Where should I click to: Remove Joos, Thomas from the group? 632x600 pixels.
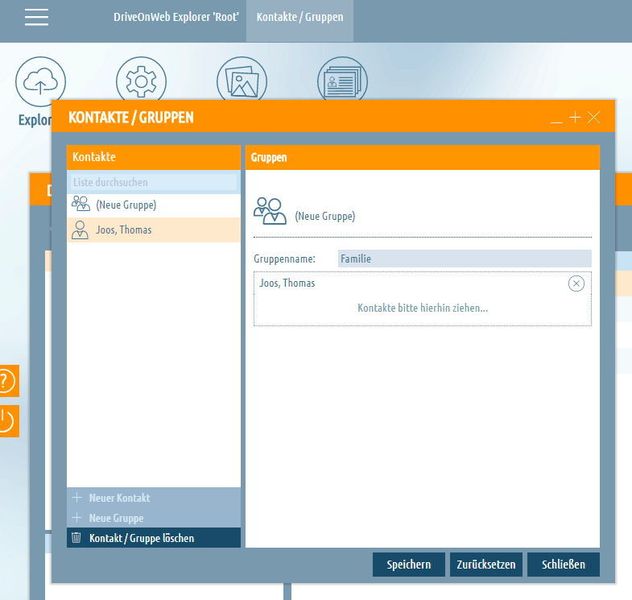576,283
